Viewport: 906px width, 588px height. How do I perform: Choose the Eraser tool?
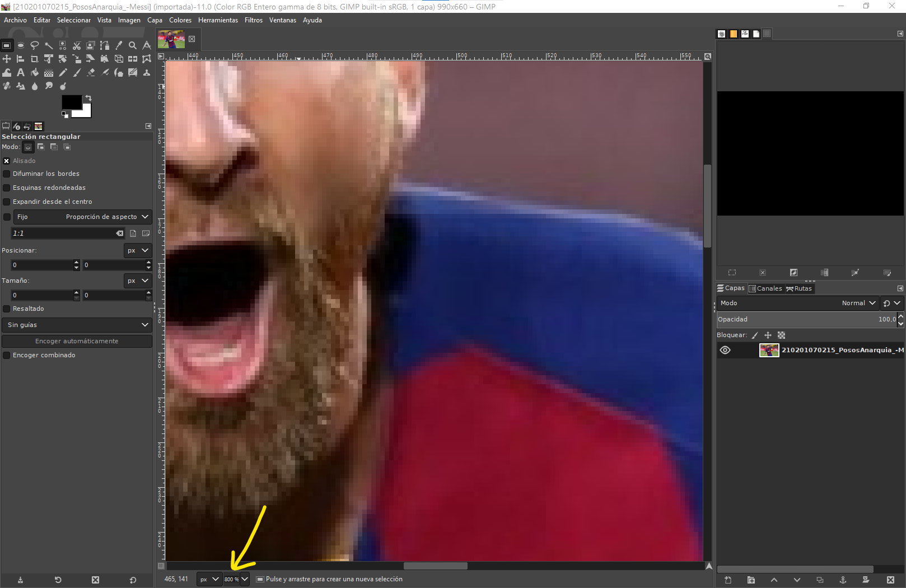tap(91, 72)
